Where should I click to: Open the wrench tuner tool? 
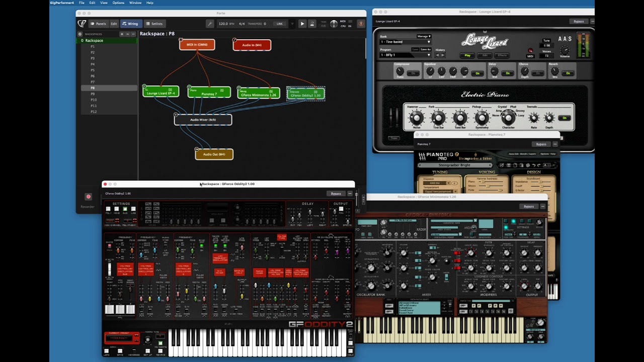click(x=210, y=24)
